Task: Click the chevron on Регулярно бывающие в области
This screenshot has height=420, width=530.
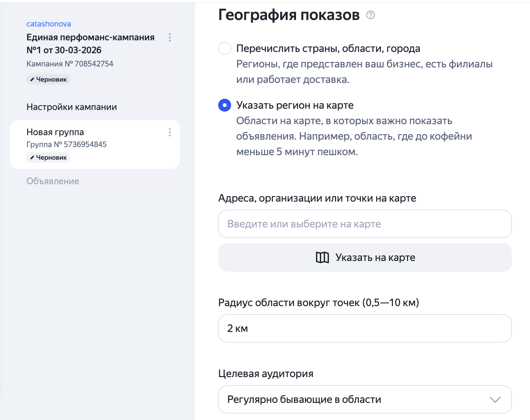Action: click(x=495, y=399)
